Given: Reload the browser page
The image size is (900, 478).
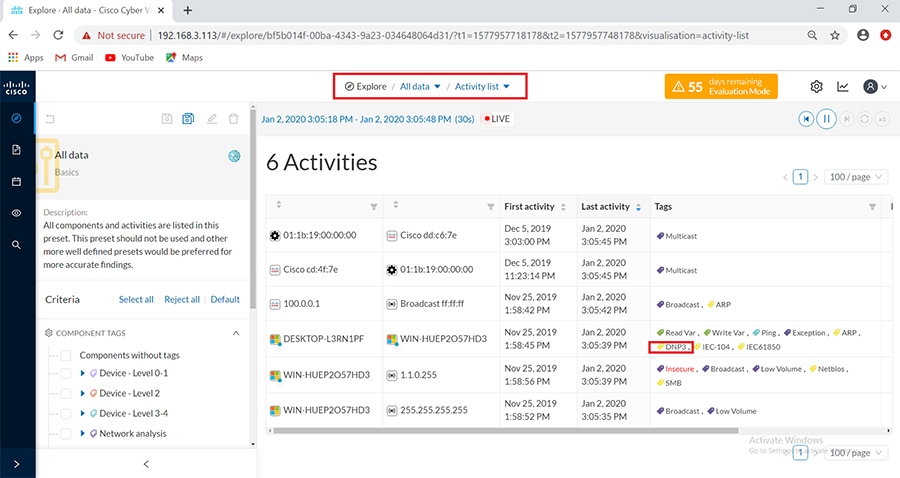Looking at the screenshot, I should click(x=58, y=35).
